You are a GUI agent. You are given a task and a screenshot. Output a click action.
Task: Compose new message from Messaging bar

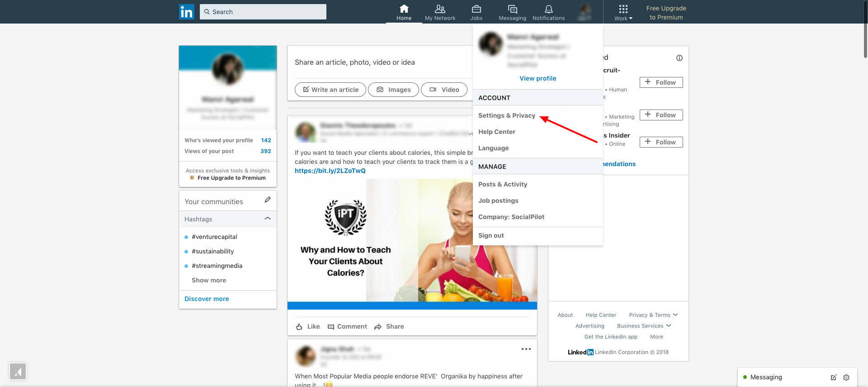tap(834, 377)
